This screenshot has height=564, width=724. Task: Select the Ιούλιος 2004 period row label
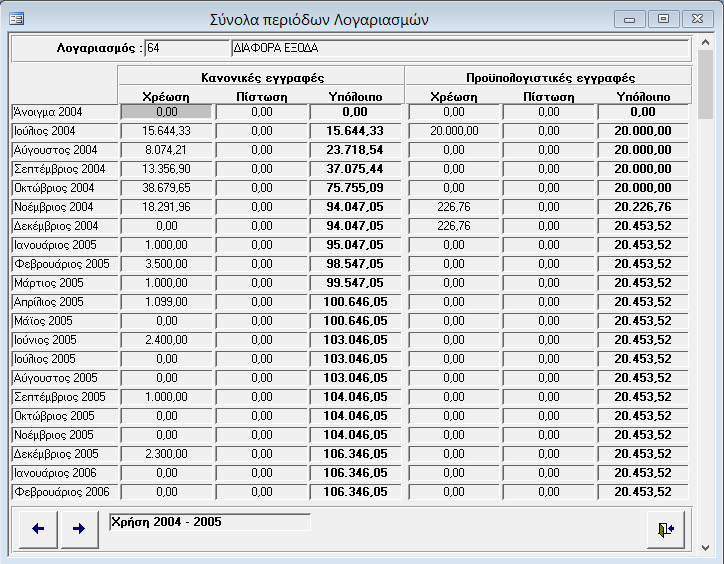click(63, 131)
